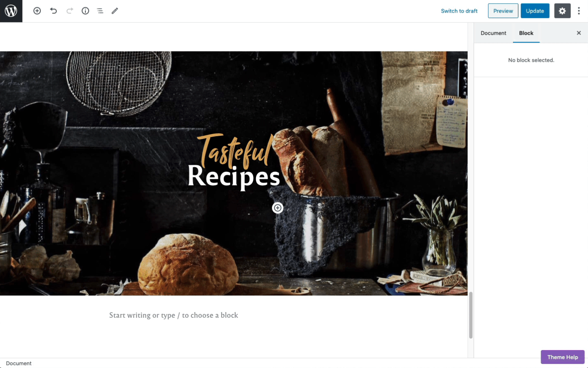Click the Add block plus icon in toolbar
Viewport: 588px width, 368px height.
click(37, 11)
